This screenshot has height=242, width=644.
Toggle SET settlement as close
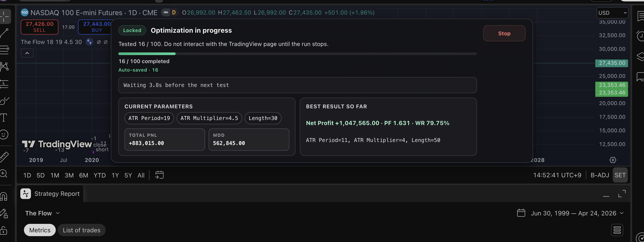(620, 175)
